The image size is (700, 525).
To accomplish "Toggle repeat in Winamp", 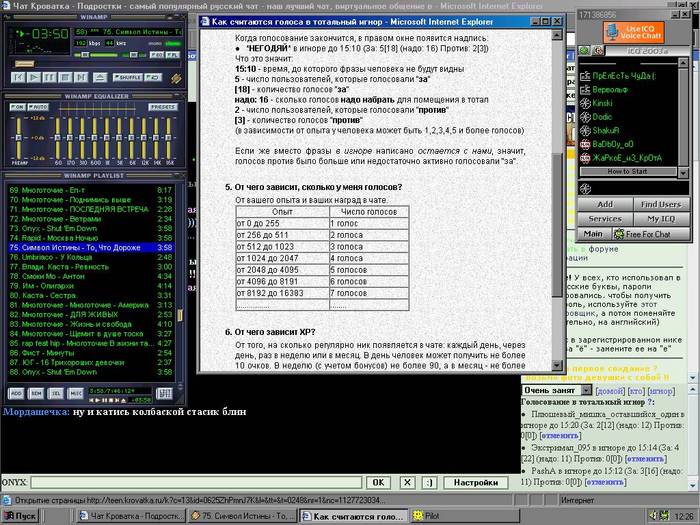I will click(153, 77).
